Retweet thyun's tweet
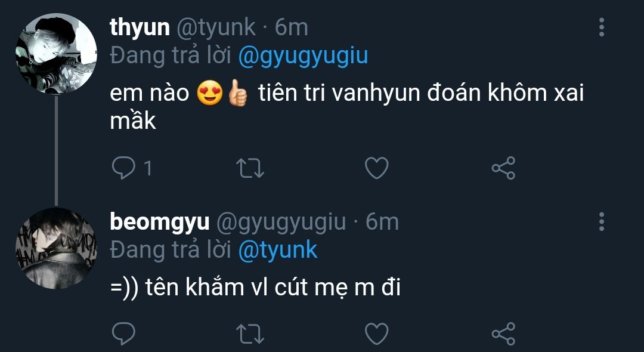The width and height of the screenshot is (644, 352). click(250, 168)
